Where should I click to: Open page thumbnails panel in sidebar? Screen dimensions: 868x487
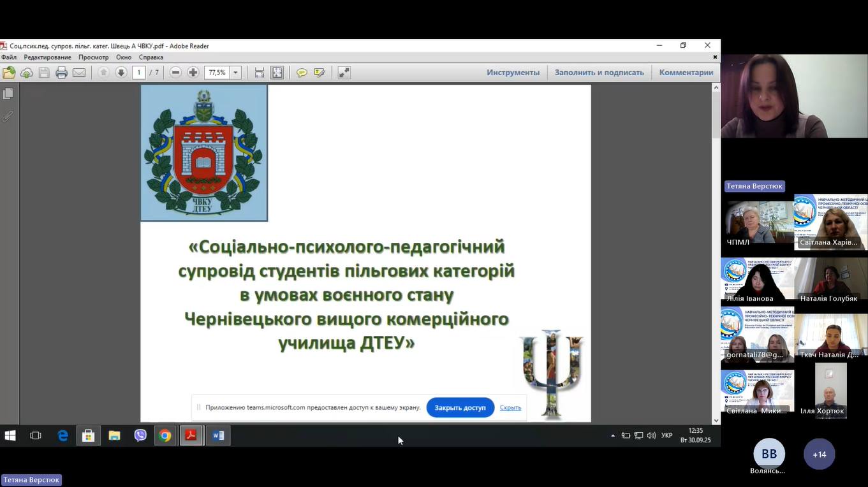click(8, 94)
